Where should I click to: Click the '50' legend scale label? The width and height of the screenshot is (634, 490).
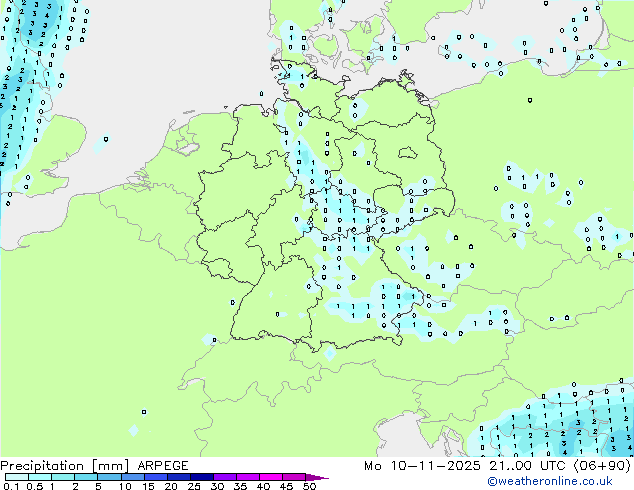[310, 486]
